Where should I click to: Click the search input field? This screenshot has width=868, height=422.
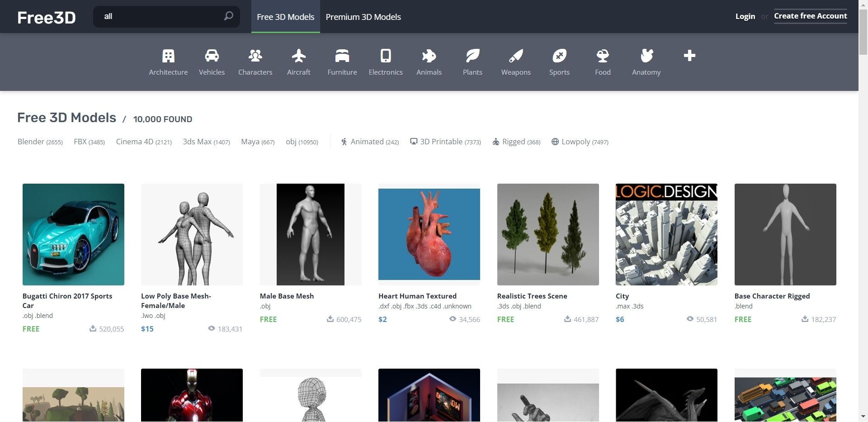pyautogui.click(x=160, y=16)
